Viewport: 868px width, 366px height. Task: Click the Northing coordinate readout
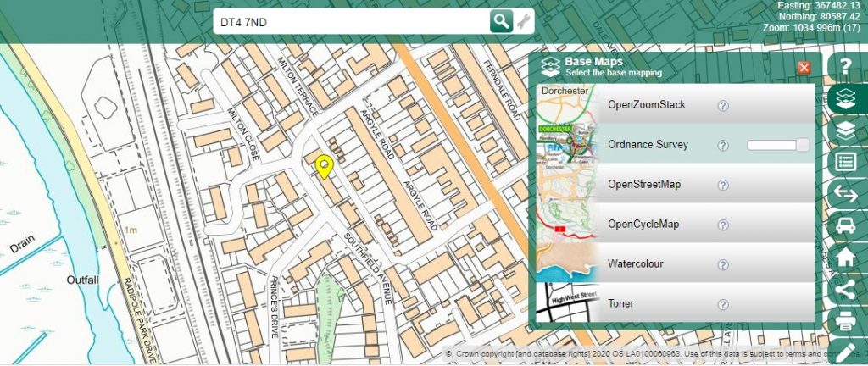[820, 17]
